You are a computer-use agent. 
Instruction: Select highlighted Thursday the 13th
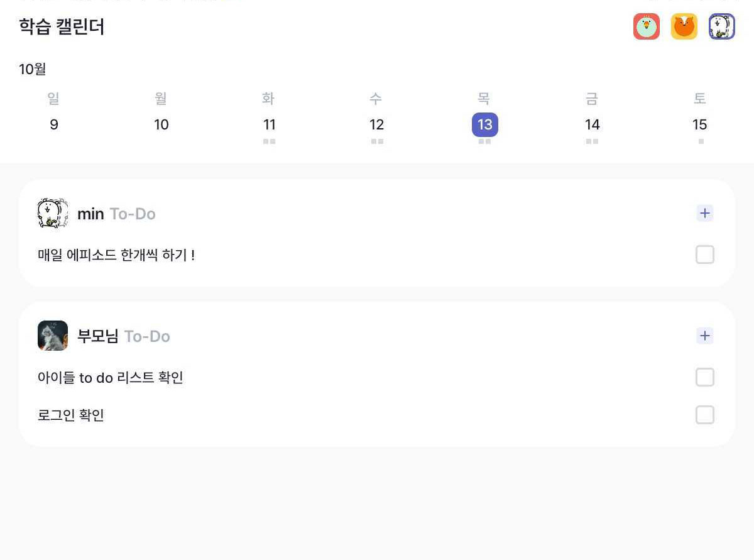[x=485, y=124]
